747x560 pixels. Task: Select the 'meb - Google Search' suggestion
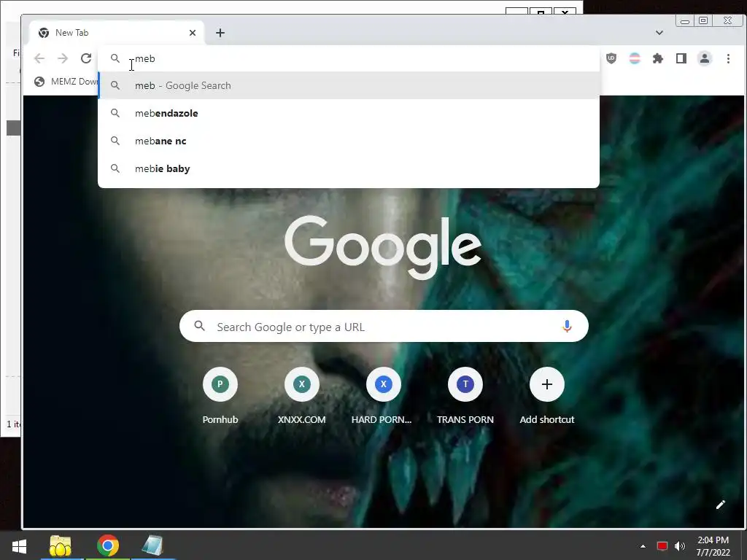(349, 86)
